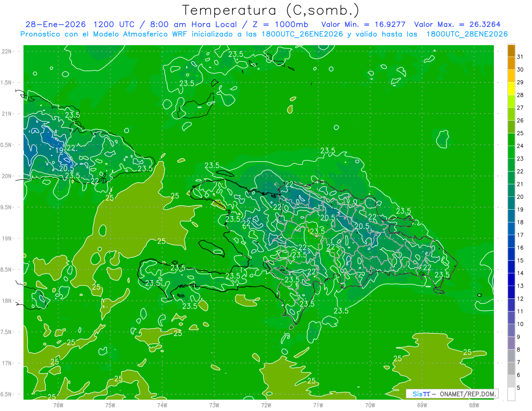Screen dimensions: 532x411
Task: Pick the green swatch between 23 and 24
Action: pos(511,152)
